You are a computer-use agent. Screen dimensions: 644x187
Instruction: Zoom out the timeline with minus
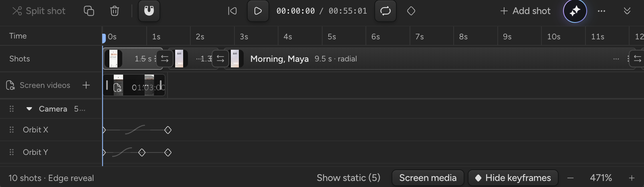pos(570,178)
